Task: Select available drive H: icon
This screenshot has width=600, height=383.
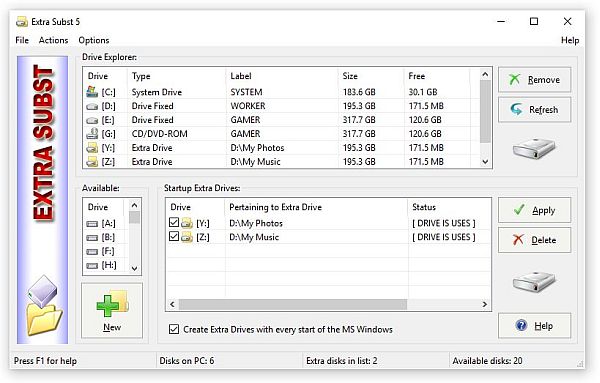Action: click(x=92, y=265)
